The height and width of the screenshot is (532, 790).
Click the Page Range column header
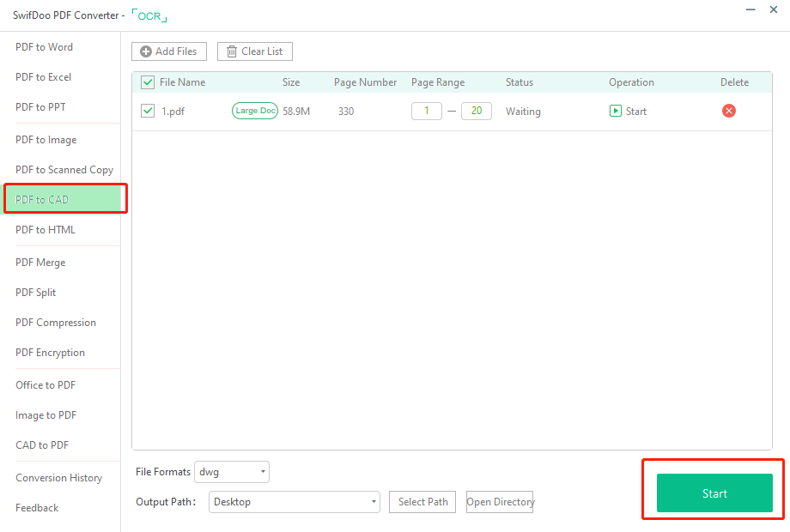click(438, 82)
